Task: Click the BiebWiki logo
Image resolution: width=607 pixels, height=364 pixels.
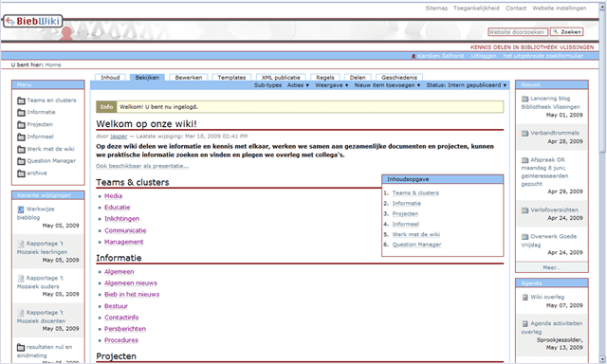Action: 32,21
